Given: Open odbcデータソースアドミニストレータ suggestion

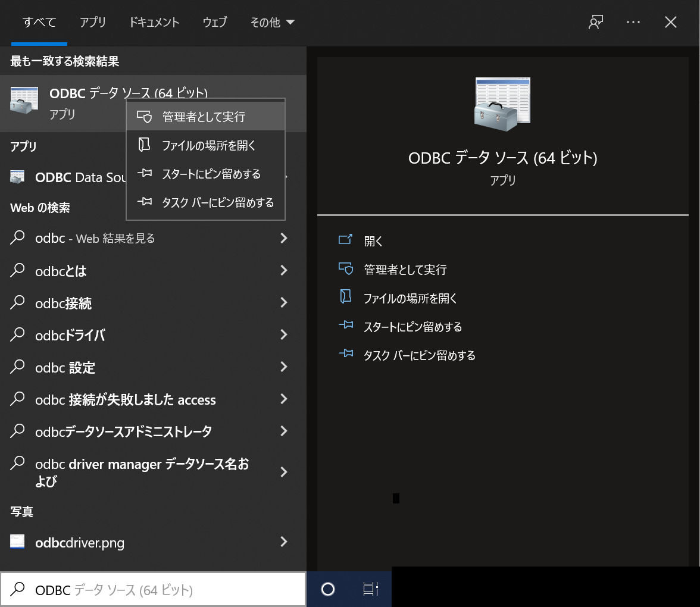Looking at the screenshot, I should click(153, 431).
